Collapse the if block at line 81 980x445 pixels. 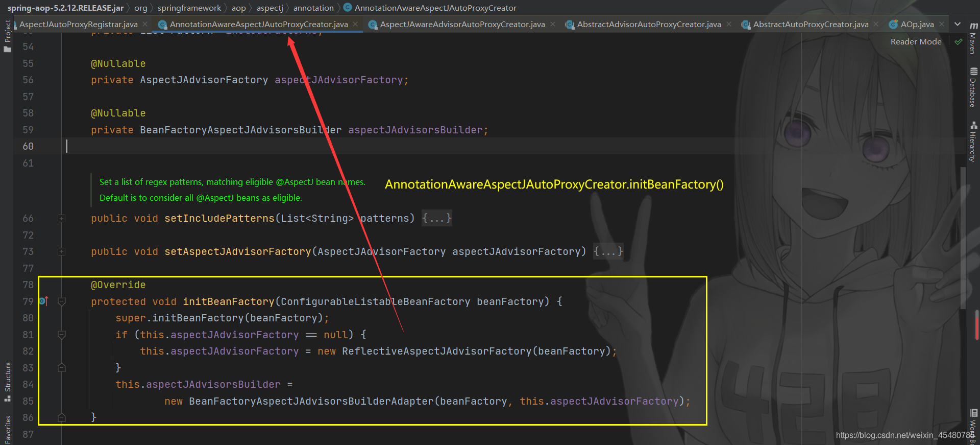pyautogui.click(x=61, y=335)
